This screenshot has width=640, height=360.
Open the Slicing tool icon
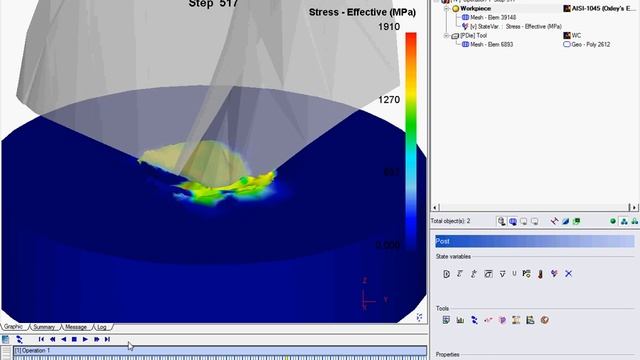tap(516, 320)
